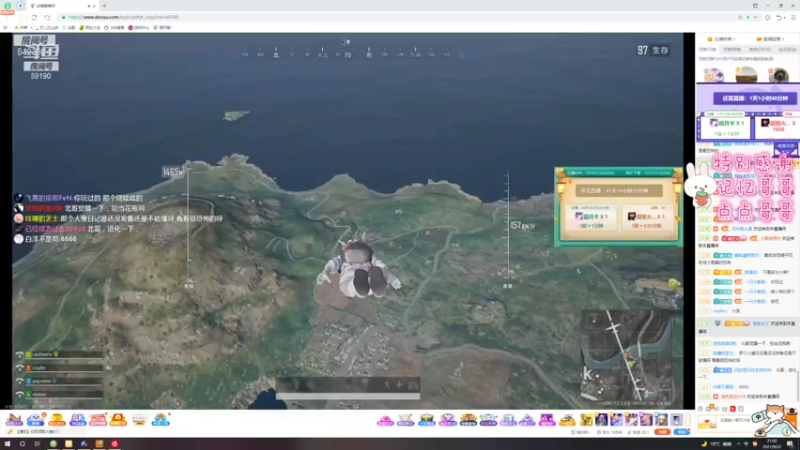Click the white grid calendar activity icon
800x450 pixels.
pos(139,420)
